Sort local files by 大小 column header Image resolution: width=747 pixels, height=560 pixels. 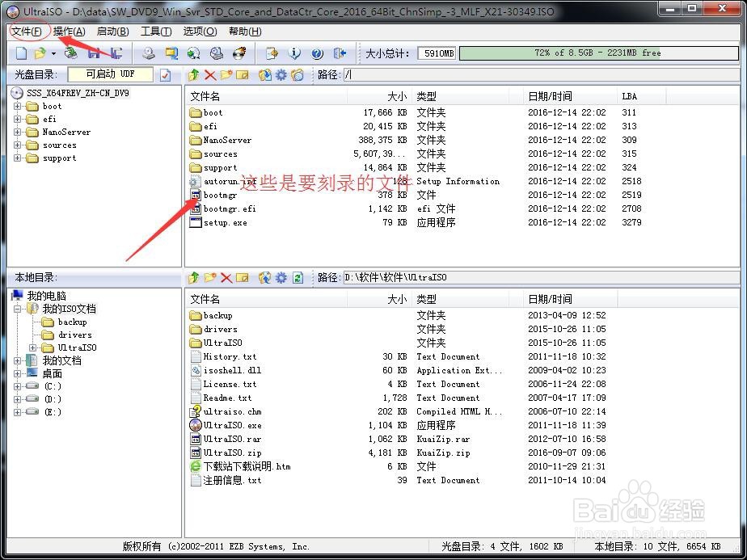(379, 299)
